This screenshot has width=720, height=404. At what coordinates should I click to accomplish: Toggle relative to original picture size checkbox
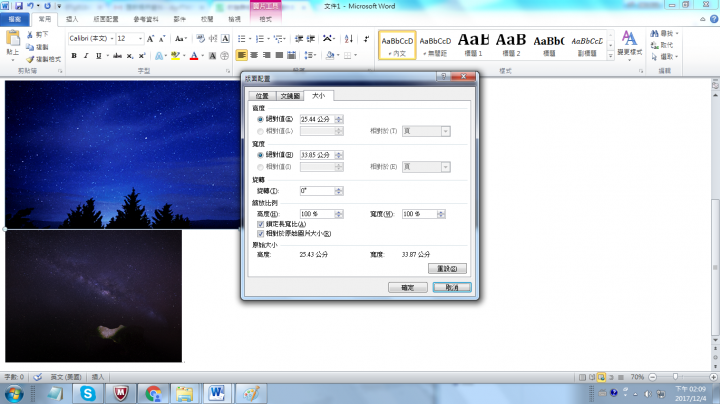(x=260, y=234)
